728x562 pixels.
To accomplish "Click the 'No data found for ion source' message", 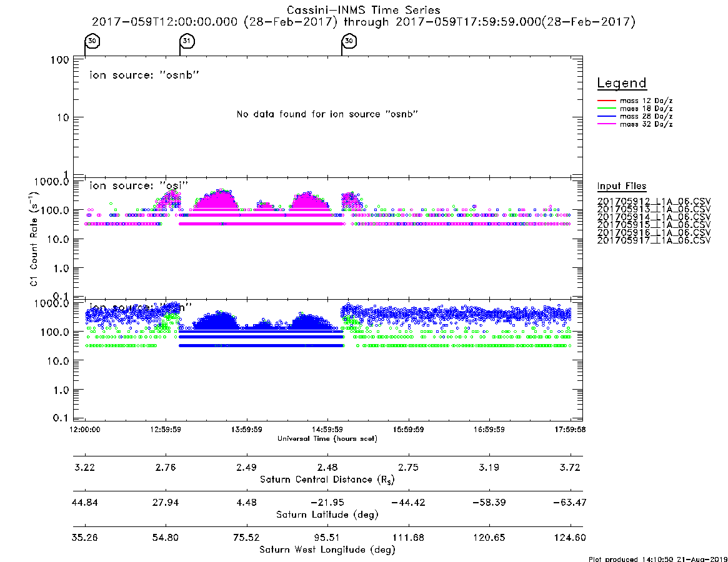I will coord(327,114).
